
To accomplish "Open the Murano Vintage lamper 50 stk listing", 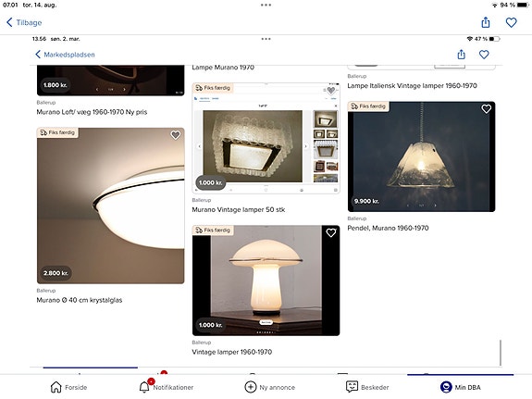I will (239, 210).
